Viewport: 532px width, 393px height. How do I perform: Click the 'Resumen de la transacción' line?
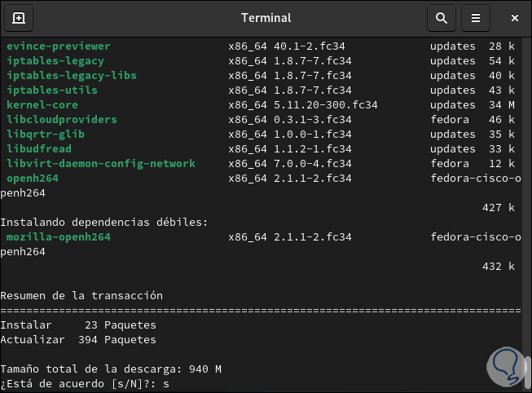[81, 296]
